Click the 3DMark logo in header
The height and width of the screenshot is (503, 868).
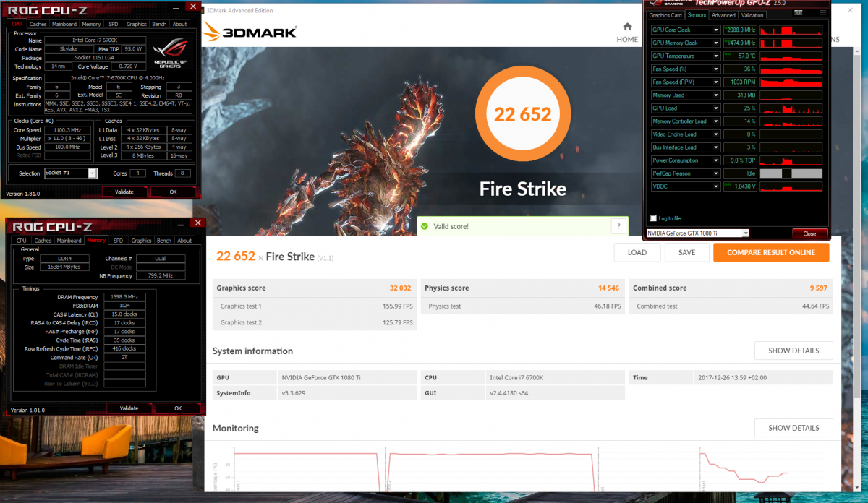pyautogui.click(x=249, y=32)
